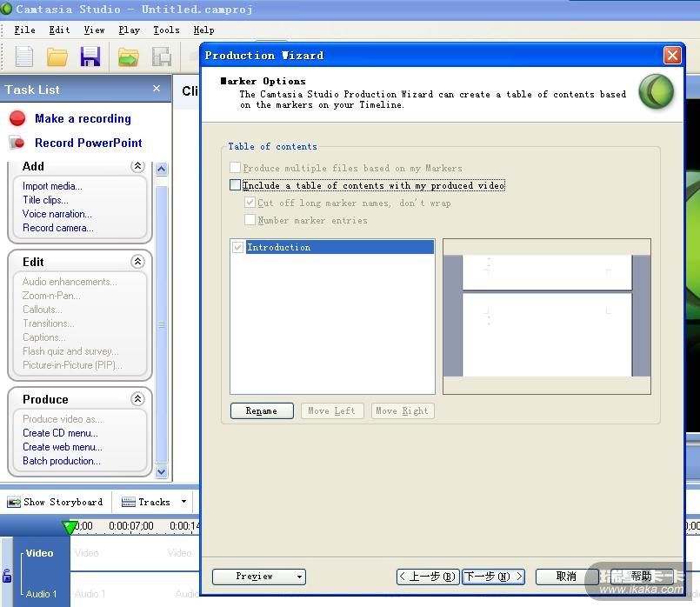Click Record PowerPoint link
The height and width of the screenshot is (607, 700).
pos(89,143)
